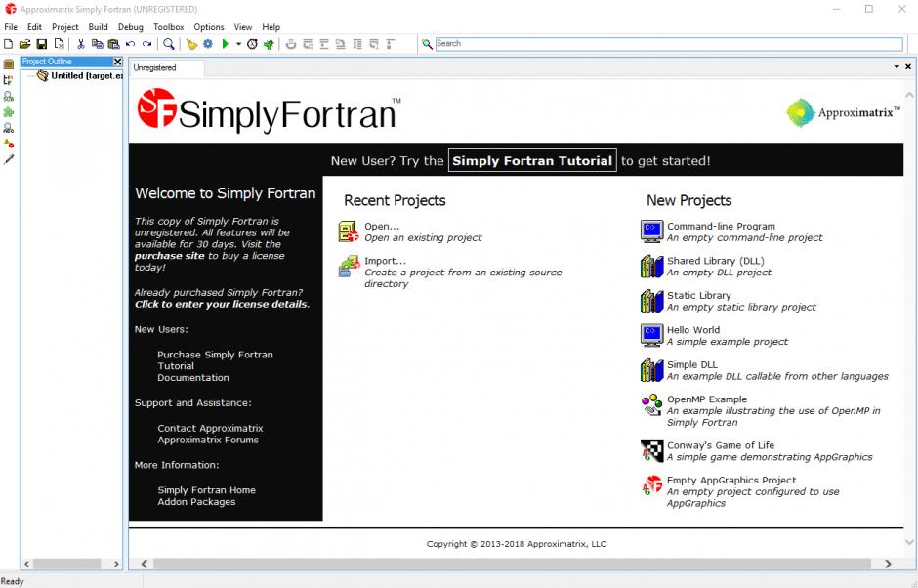Screen dimensions: 918x588
Task: Click Documentation link in sidebar
Action: [x=193, y=378]
